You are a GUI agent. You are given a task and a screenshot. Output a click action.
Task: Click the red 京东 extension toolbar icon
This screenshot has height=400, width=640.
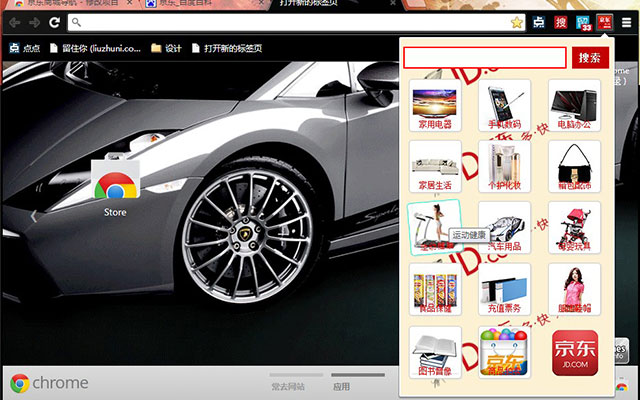[604, 22]
